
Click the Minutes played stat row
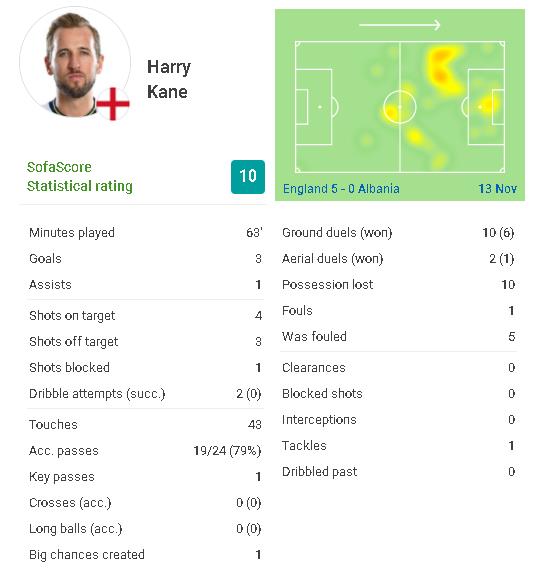pyautogui.click(x=145, y=233)
